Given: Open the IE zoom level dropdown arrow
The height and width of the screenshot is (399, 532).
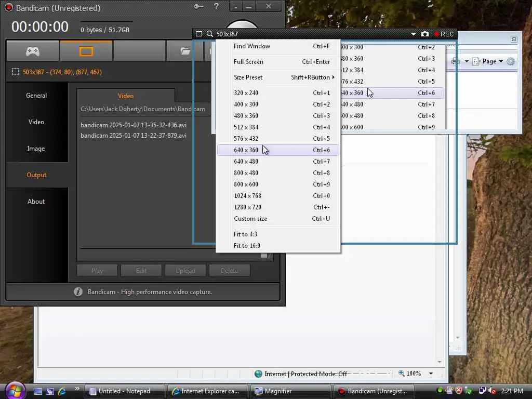Looking at the screenshot, I should [x=431, y=374].
